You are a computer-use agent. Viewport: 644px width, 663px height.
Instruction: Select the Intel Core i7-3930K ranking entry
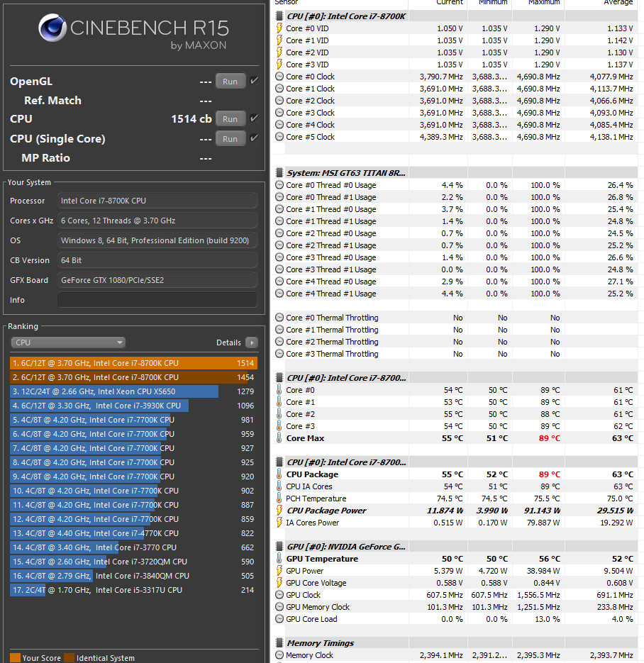(x=133, y=406)
